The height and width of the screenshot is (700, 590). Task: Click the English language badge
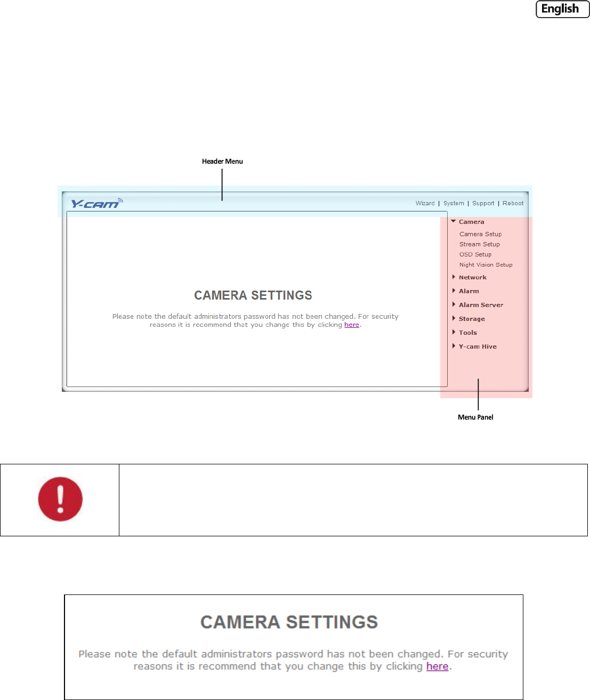(563, 9)
